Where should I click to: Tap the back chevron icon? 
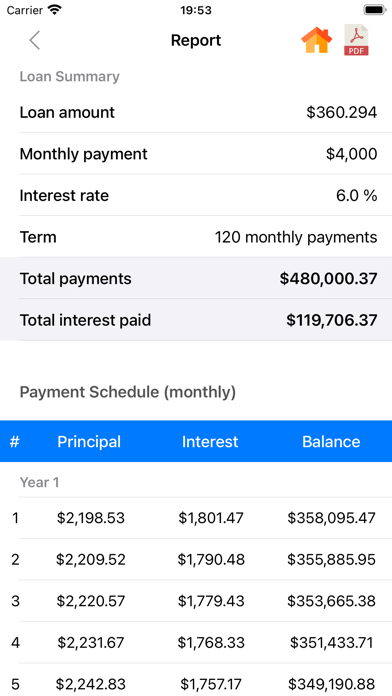pyautogui.click(x=35, y=40)
